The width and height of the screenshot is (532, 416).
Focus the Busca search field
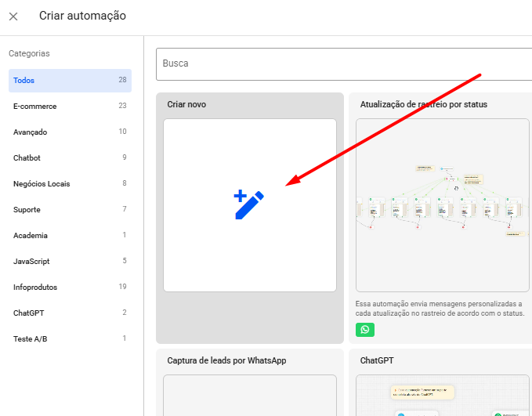coord(345,63)
